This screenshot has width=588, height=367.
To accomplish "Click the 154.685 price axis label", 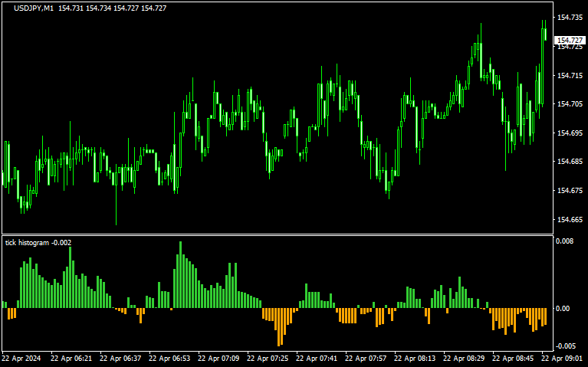I will click(570, 162).
